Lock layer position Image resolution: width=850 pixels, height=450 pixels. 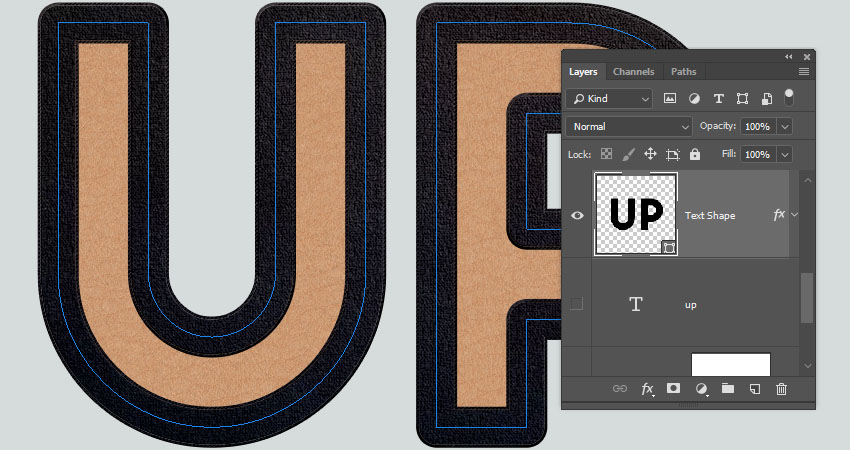click(650, 154)
